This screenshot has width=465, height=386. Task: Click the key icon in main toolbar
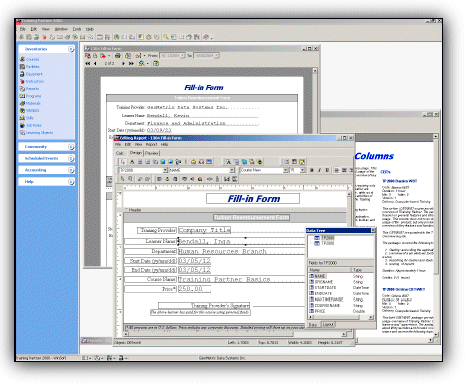coord(165,37)
